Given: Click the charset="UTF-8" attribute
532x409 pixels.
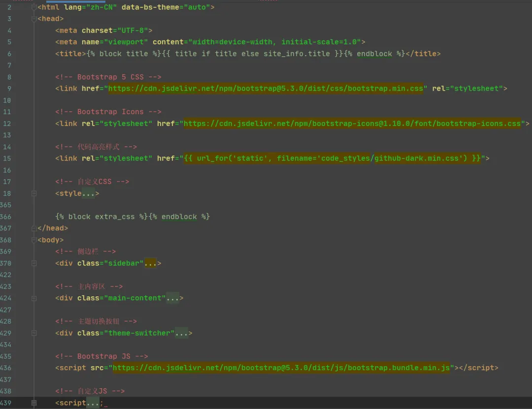Looking at the screenshot, I should (x=115, y=31).
